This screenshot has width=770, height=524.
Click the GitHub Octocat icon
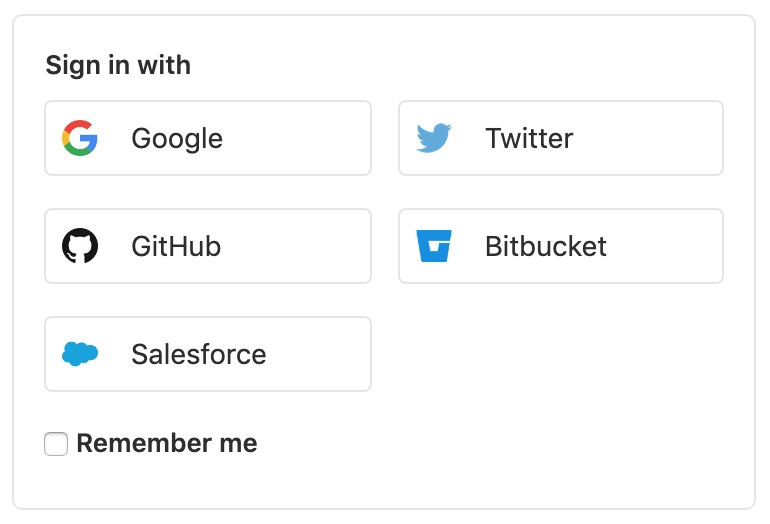[80, 246]
